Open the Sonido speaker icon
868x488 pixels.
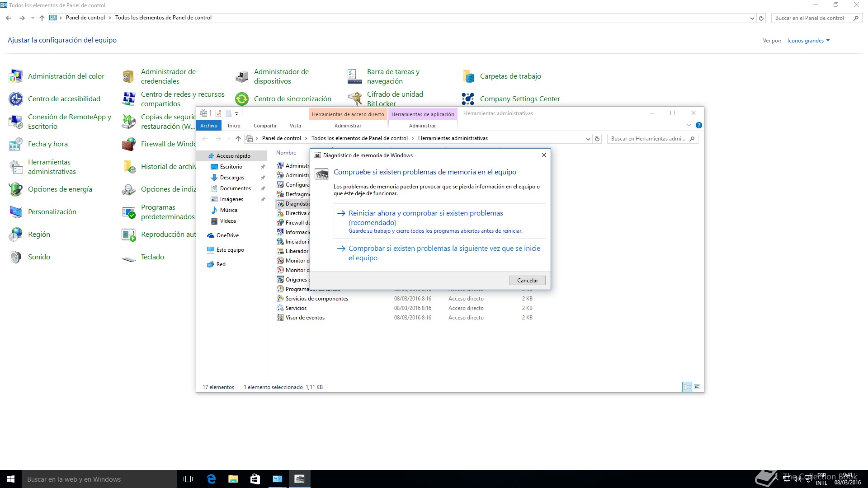point(16,257)
